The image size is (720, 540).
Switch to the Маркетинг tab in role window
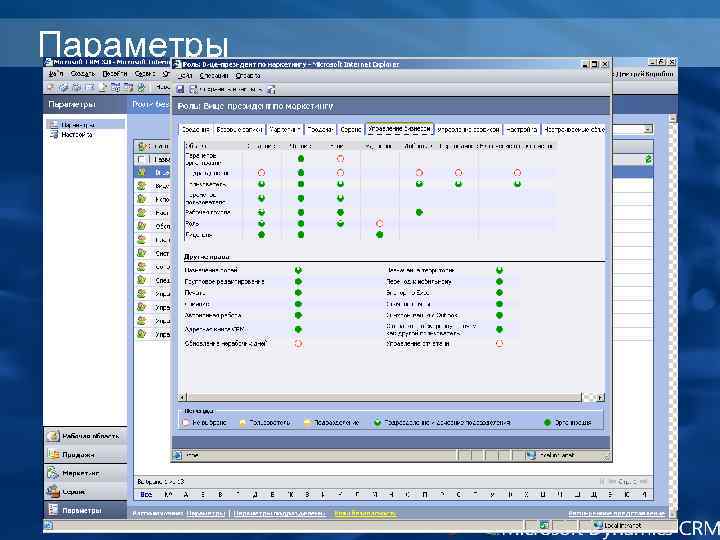click(285, 129)
